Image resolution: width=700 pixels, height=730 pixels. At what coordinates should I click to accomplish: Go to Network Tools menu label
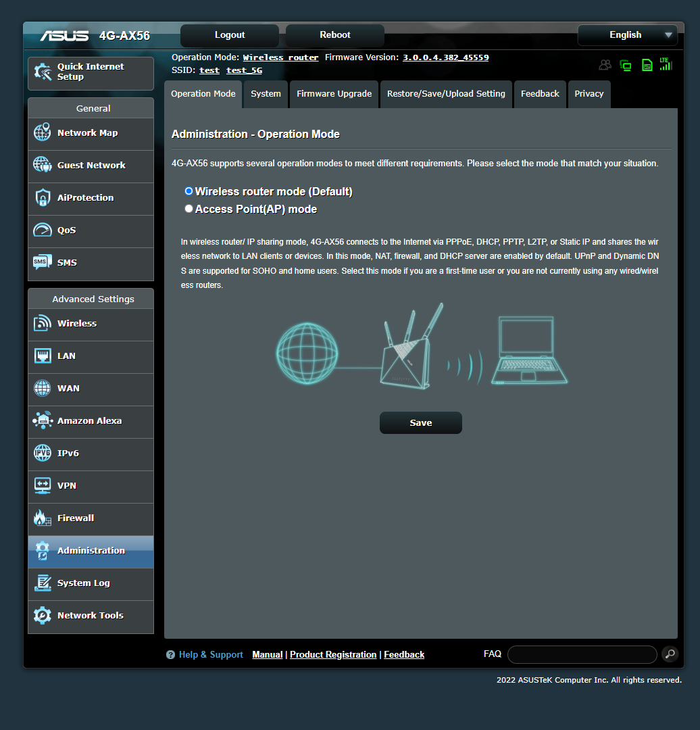[x=91, y=616]
